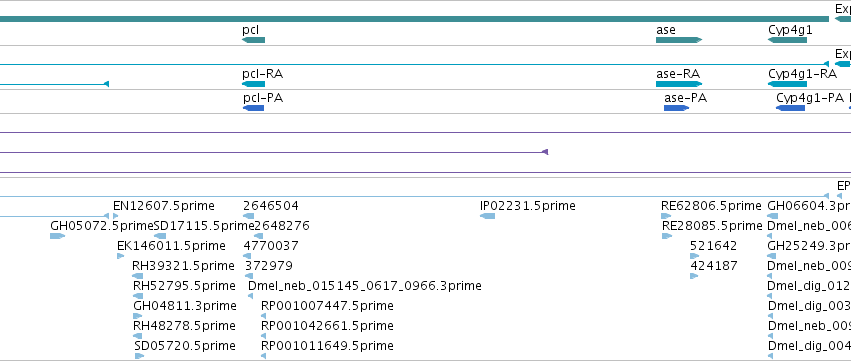
Task: Select the 2646504 feature marker
Action: tap(249, 216)
